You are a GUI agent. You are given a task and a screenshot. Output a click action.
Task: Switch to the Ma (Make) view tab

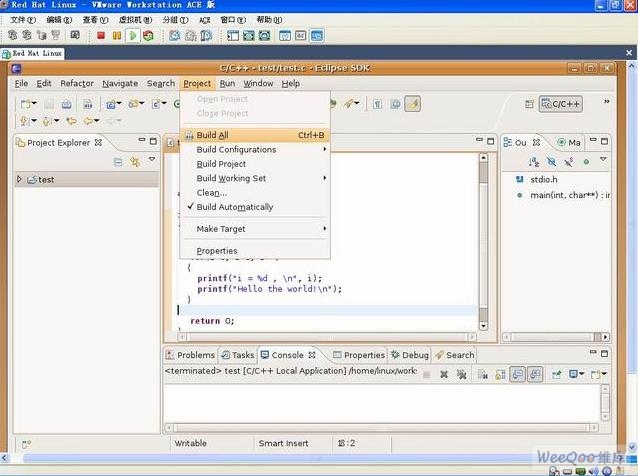click(x=568, y=142)
